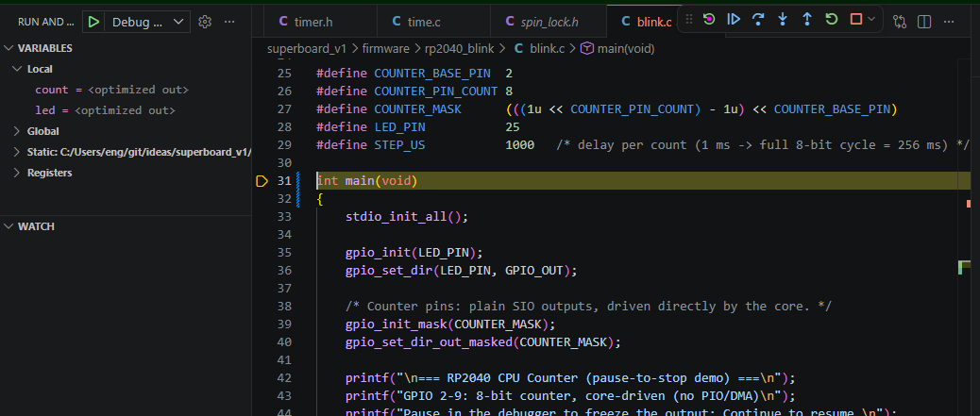Expand the Static variables scope
This screenshot has width=980, height=416.
[x=18, y=152]
